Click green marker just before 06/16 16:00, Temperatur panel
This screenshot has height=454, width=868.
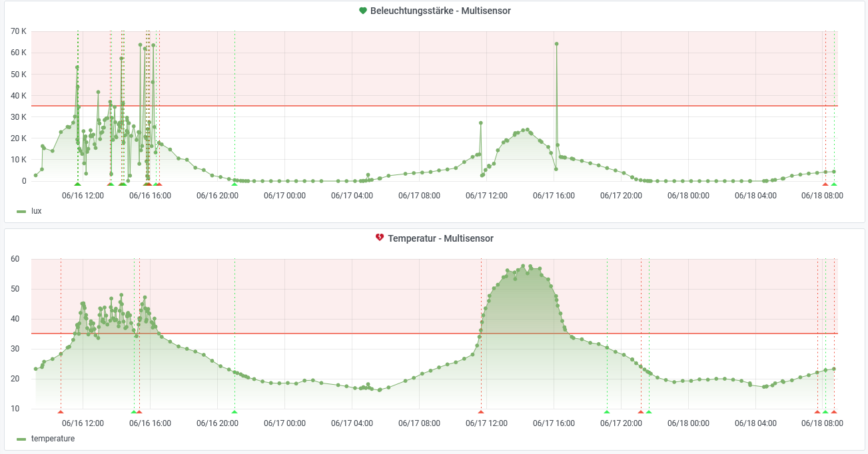tap(134, 412)
